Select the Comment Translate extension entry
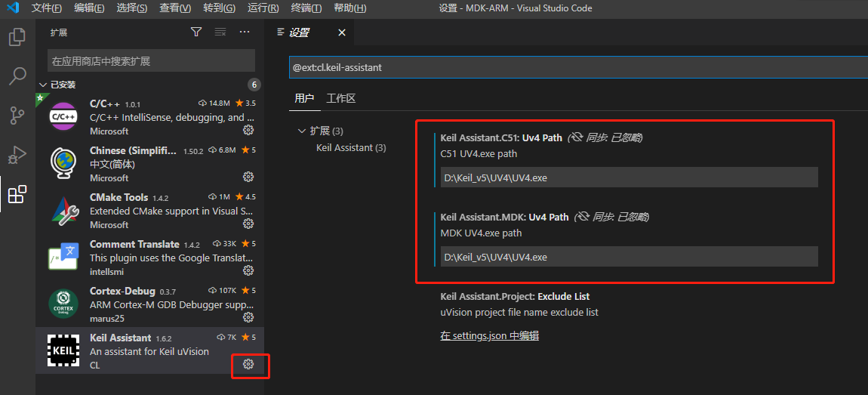868x395 pixels. click(x=150, y=257)
